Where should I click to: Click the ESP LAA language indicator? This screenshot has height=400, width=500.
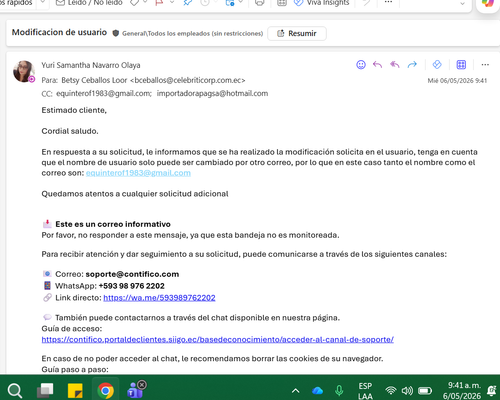coord(365,391)
